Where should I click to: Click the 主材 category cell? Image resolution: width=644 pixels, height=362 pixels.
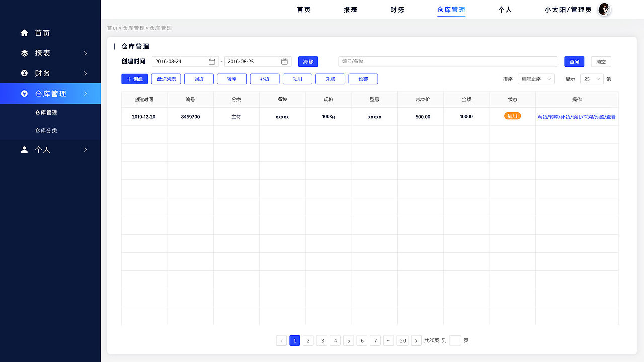[236, 117]
